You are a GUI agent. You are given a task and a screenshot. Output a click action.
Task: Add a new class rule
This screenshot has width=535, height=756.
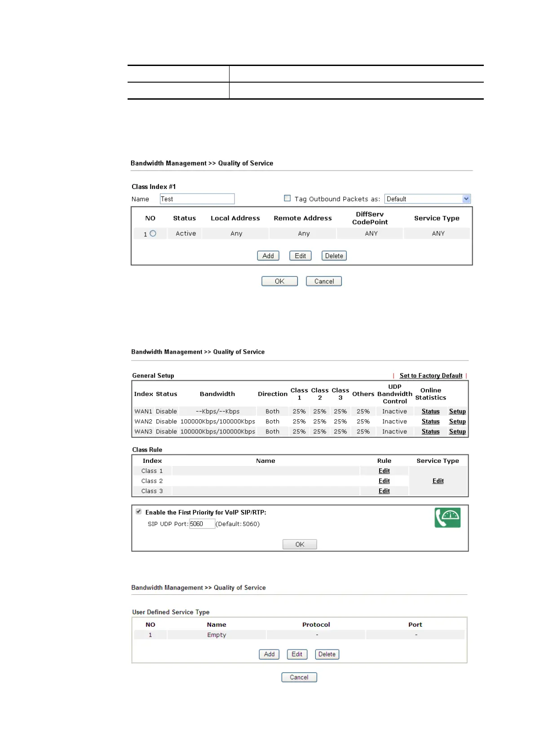coord(268,255)
